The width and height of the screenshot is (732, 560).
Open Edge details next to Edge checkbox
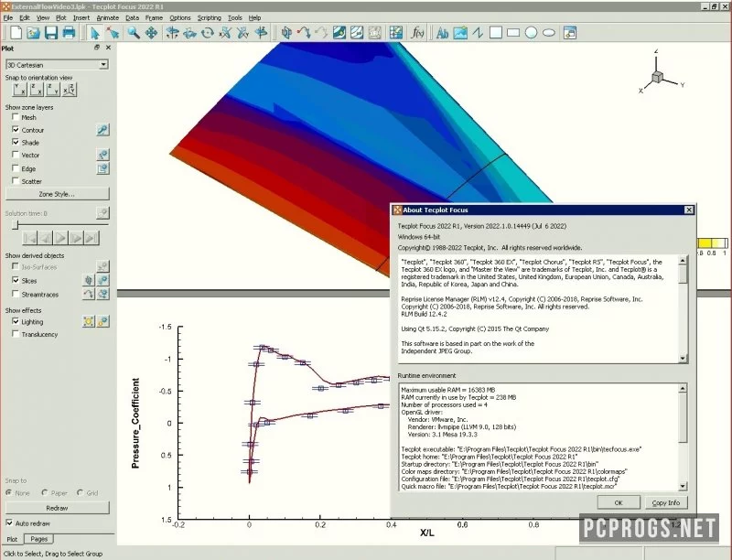(x=102, y=168)
